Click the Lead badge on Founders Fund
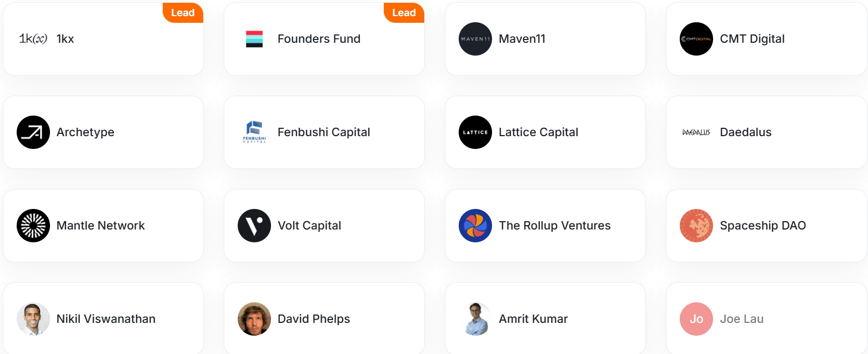The image size is (868, 354). 404,13
